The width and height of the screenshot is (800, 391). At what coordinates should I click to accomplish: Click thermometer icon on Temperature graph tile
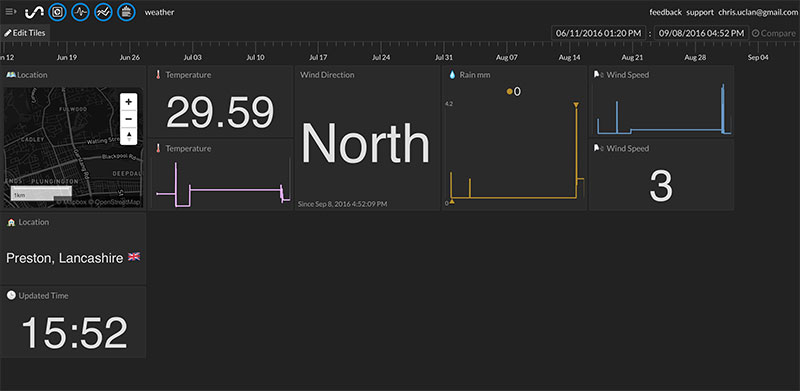click(158, 149)
